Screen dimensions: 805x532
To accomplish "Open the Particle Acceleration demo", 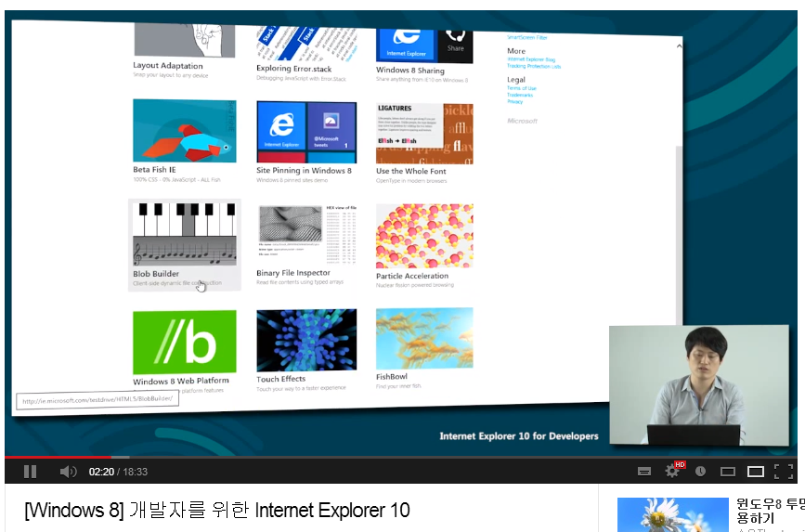I will (424, 245).
